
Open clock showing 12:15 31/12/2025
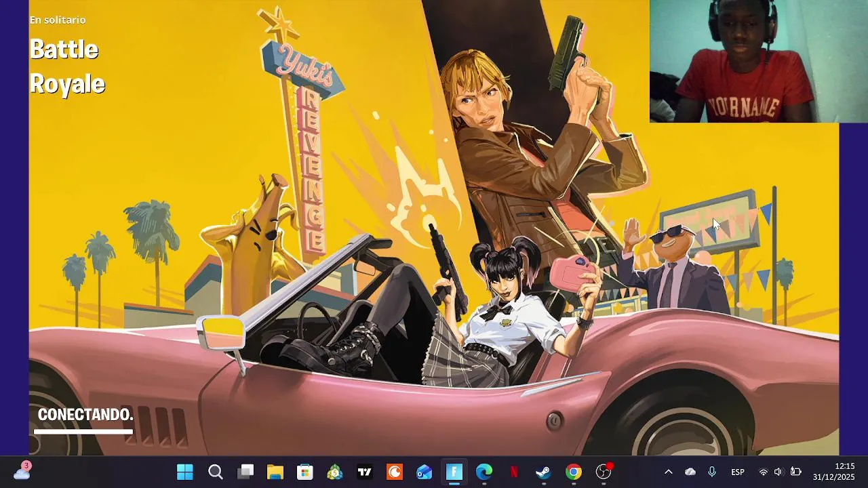(x=834, y=472)
